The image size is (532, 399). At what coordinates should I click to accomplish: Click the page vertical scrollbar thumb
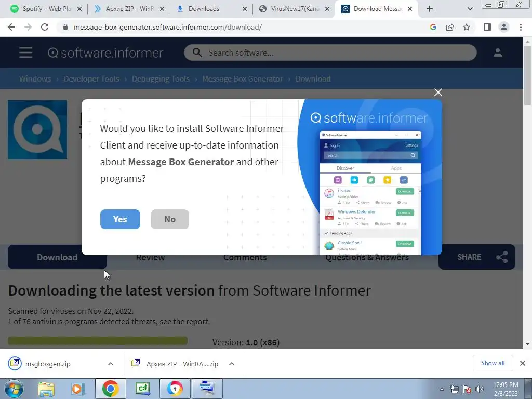527,75
